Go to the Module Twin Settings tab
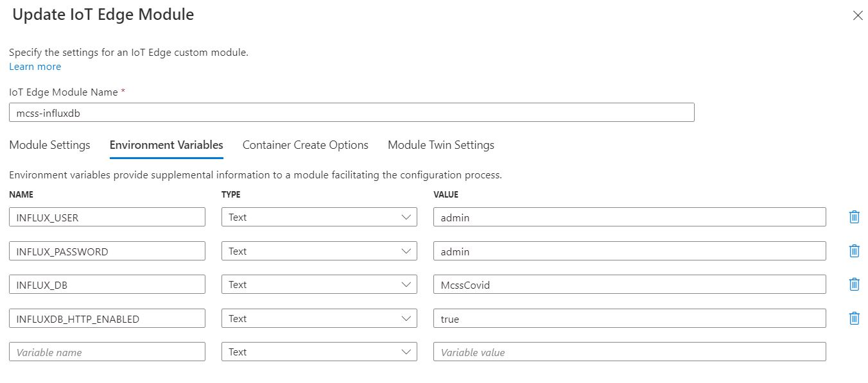The image size is (868, 383). (440, 145)
